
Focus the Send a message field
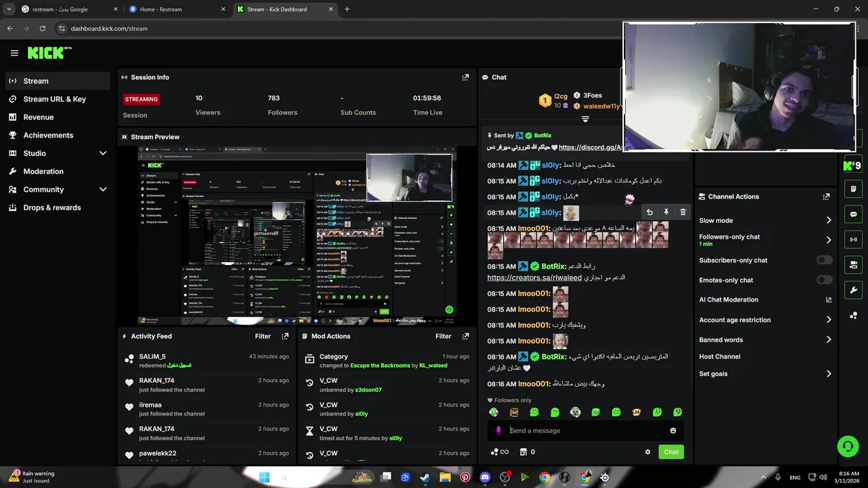click(x=587, y=430)
